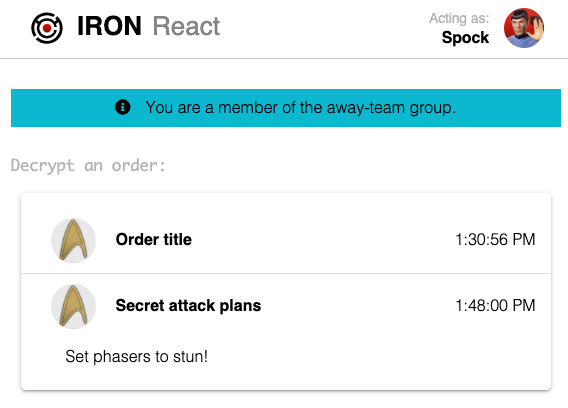Open the user switcher via Spock avatar
This screenshot has width=568, height=408.
524,28
